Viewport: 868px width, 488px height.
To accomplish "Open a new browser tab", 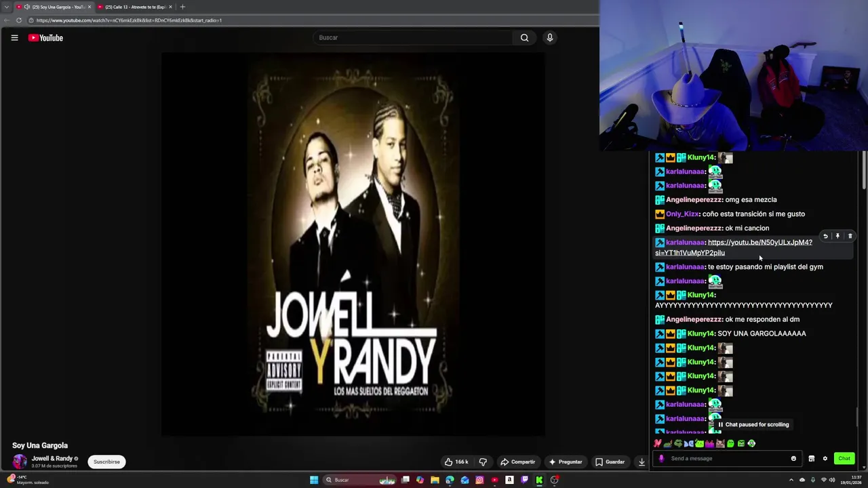I will tap(182, 7).
